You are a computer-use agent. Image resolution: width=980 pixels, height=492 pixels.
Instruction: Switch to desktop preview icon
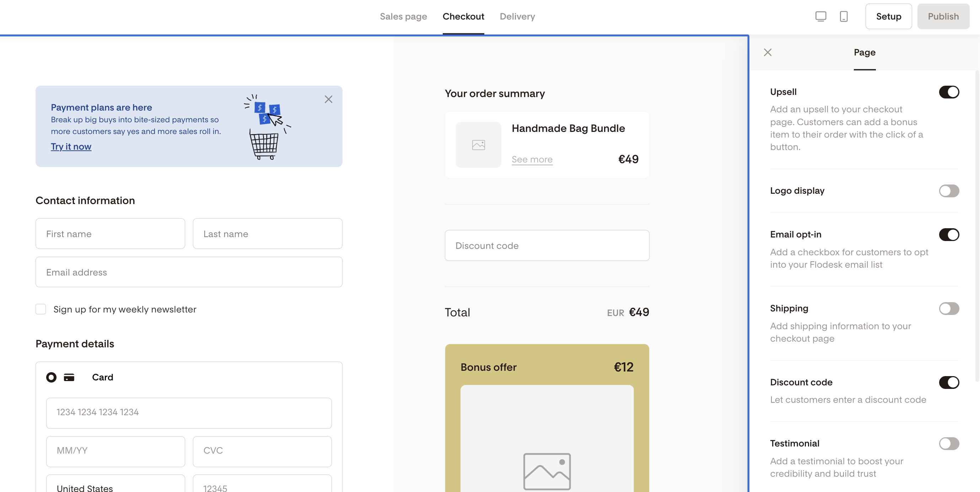[820, 16]
